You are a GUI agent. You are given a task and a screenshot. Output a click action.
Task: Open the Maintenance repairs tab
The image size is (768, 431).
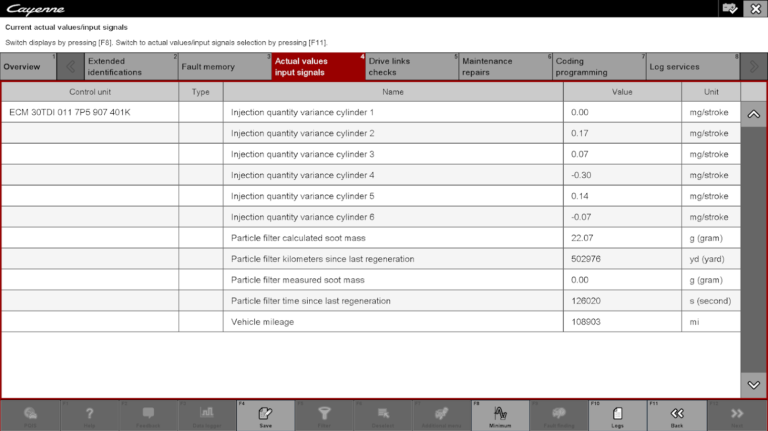pos(504,67)
